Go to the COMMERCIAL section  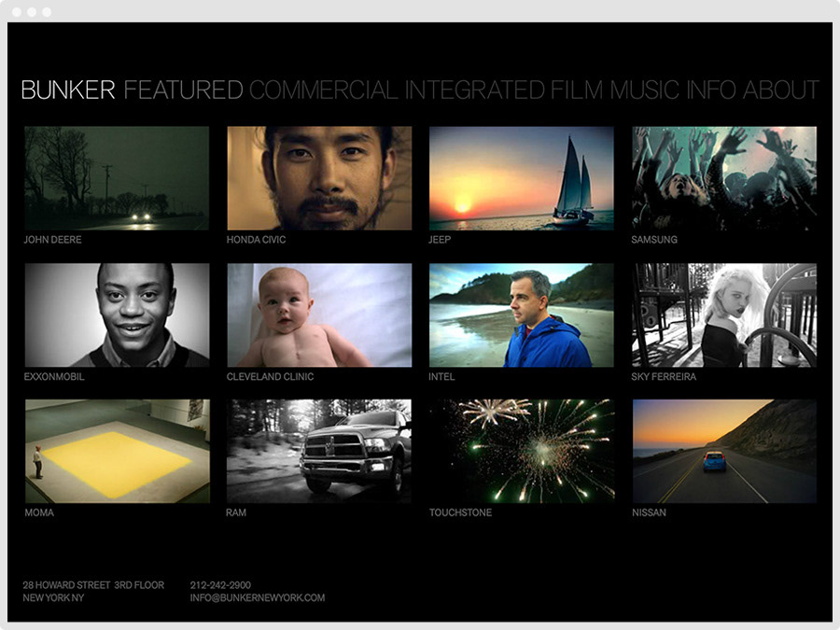click(x=324, y=90)
